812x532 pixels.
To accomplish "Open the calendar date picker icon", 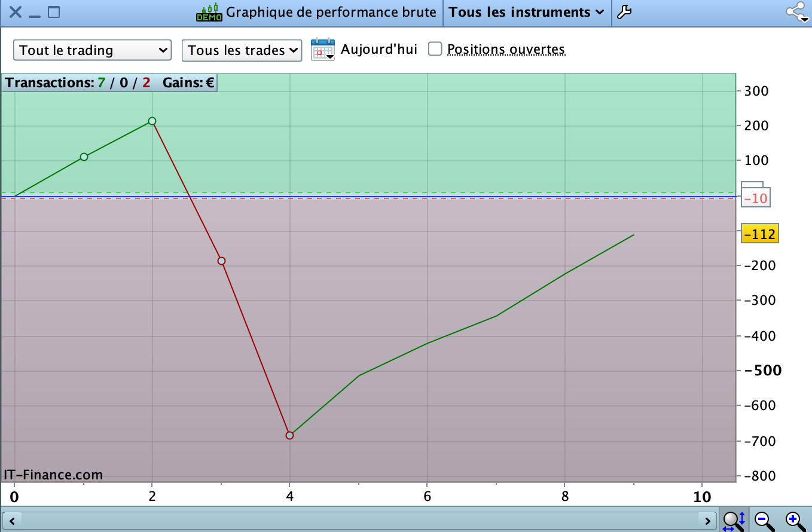I will point(323,50).
